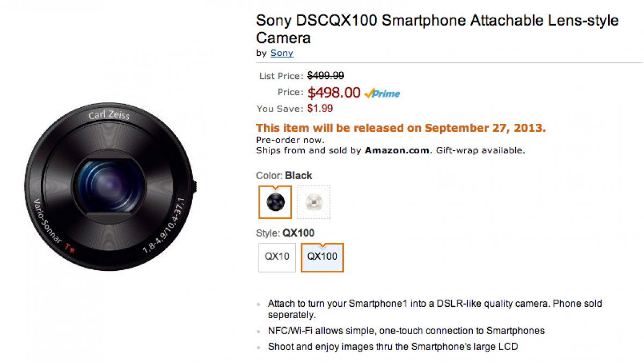Screen dimensions: 644x362
Task: Click the Prime badge next to price
Action: 382,93
